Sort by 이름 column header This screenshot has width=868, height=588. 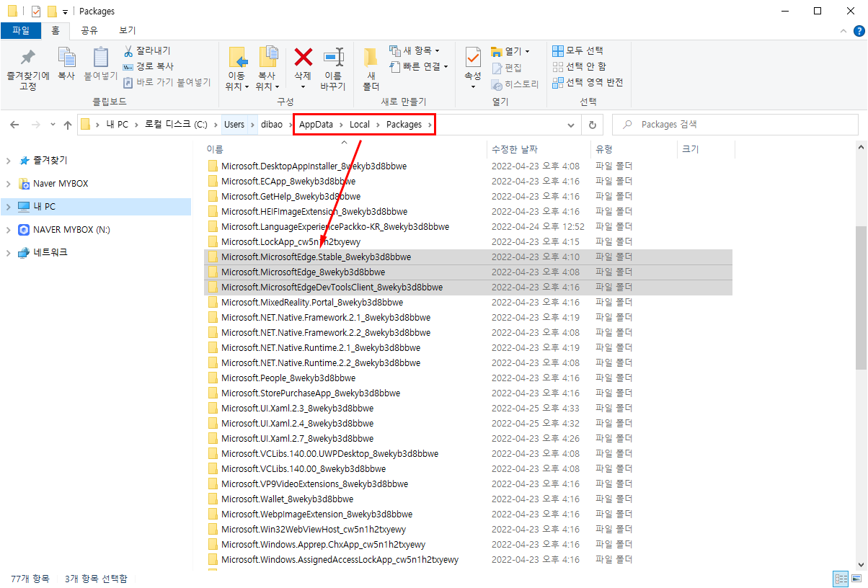click(344, 149)
